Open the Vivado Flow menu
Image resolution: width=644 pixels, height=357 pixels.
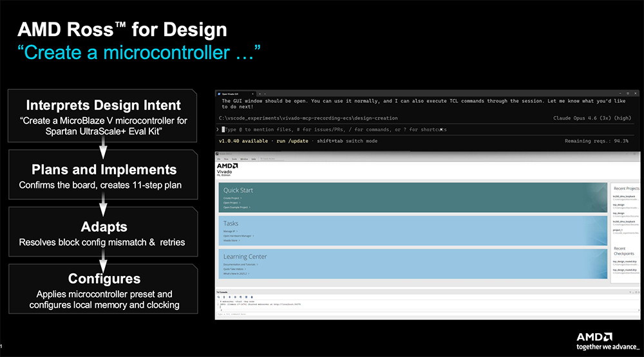226,160
